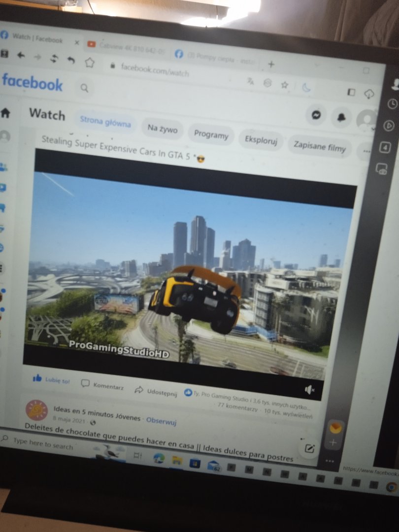Open the Facebook notifications bell
Screen dimensions: 399x532
341,117
